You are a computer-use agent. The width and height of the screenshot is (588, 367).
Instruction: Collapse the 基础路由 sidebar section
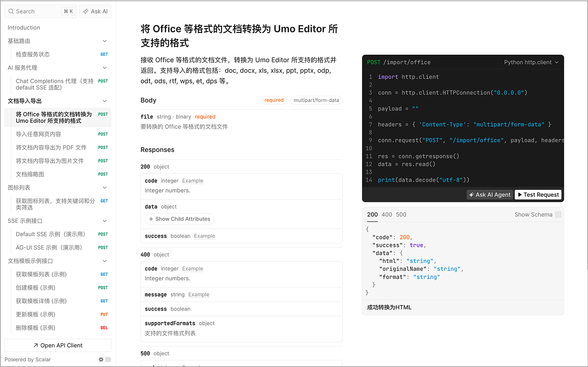pos(104,41)
